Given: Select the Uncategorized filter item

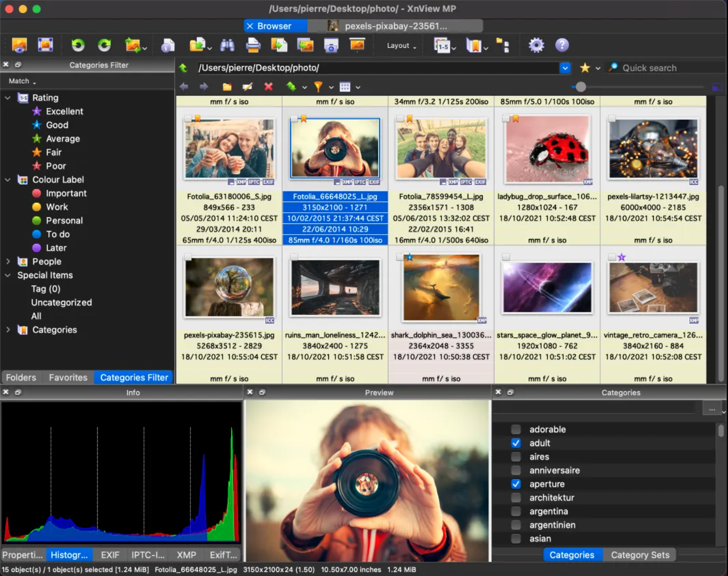Looking at the screenshot, I should point(61,302).
